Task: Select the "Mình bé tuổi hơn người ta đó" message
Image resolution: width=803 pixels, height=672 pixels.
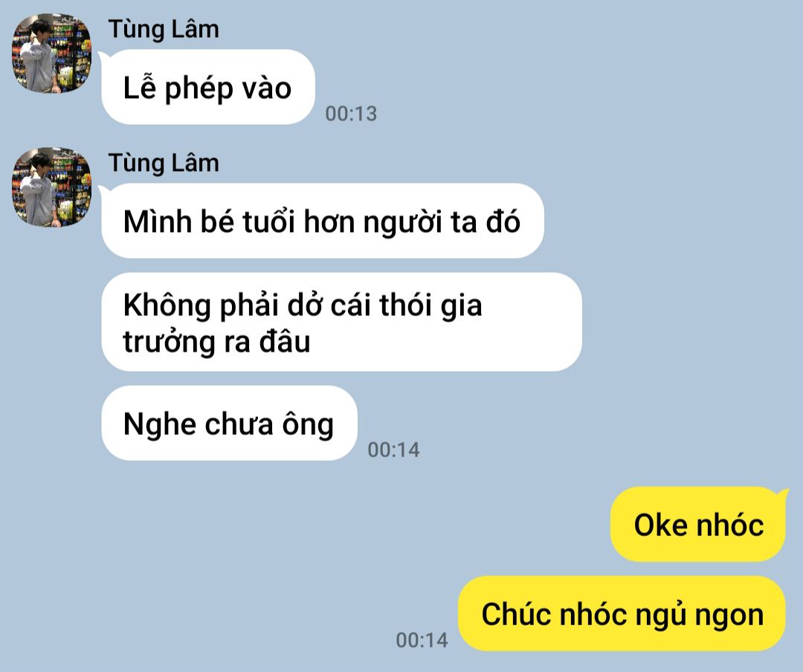Action: point(323,221)
